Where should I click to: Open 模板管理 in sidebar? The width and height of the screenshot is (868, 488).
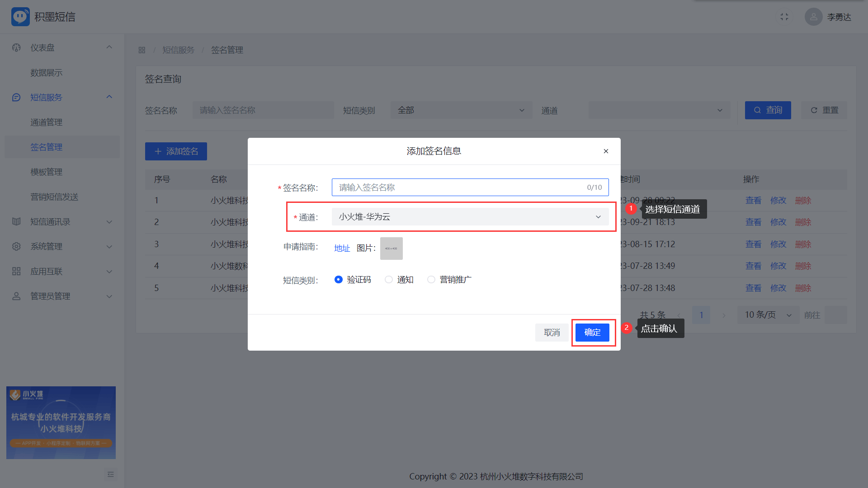(x=47, y=172)
